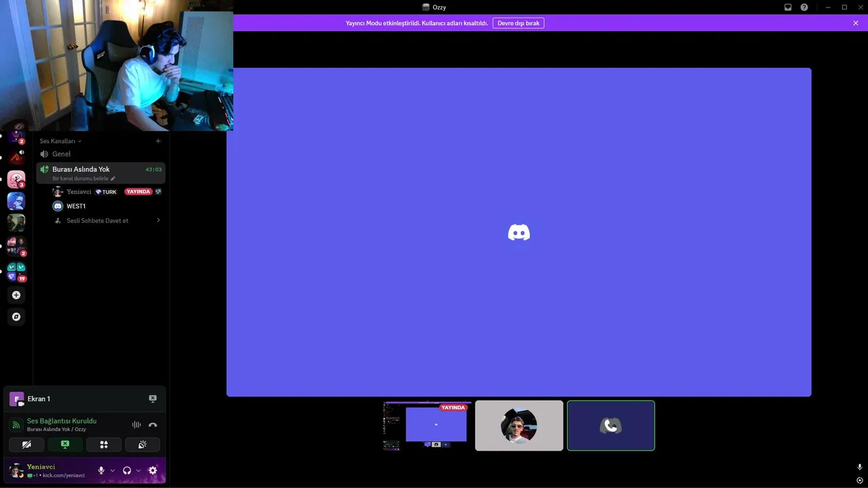Open the activities launcher button
The image size is (868, 488).
tap(104, 445)
